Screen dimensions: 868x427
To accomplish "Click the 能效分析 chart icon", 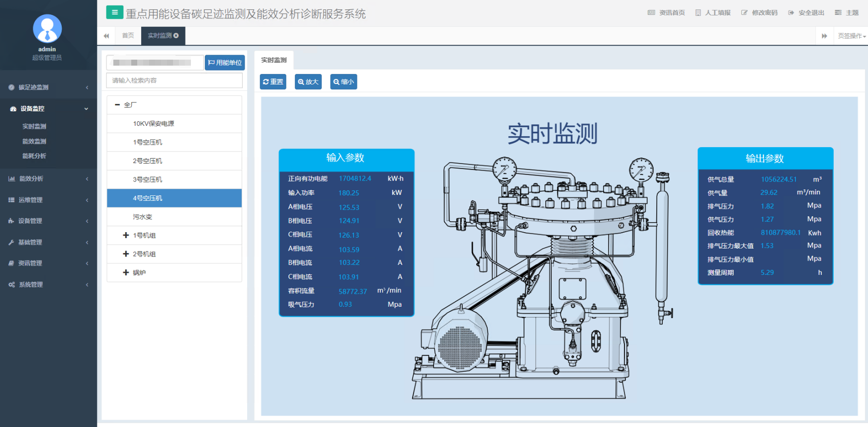I will 11,179.
